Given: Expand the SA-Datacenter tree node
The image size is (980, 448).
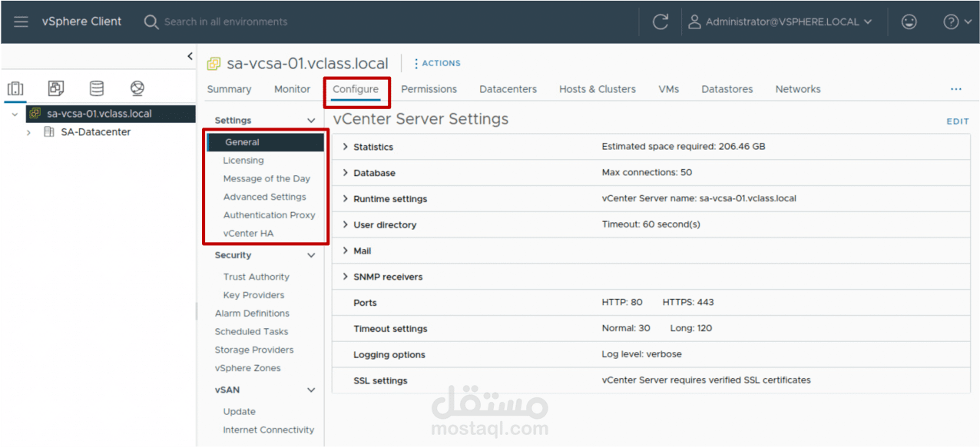Looking at the screenshot, I should coord(29,132).
